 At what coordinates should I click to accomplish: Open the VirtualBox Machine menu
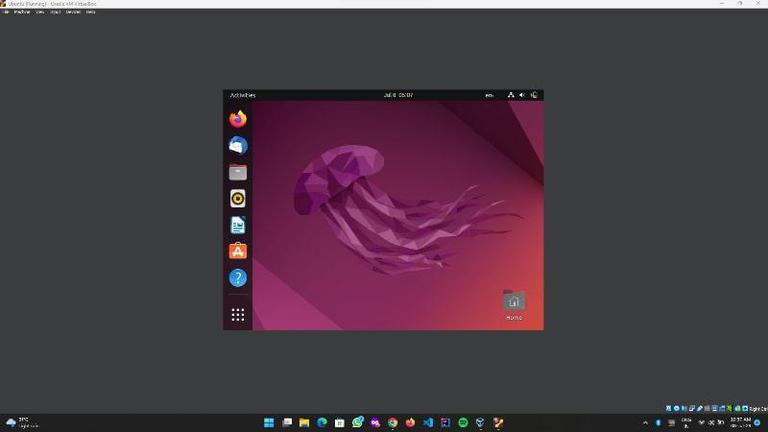tap(22, 12)
